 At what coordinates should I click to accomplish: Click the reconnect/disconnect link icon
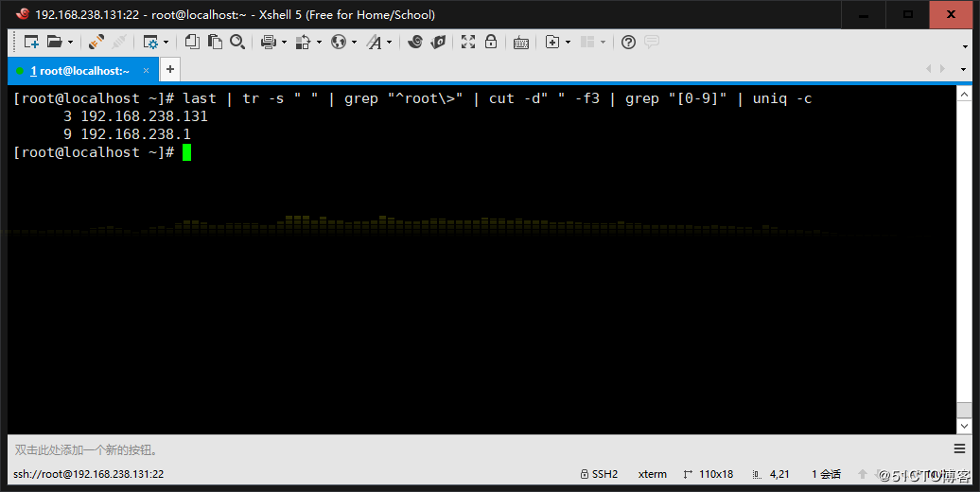click(96, 42)
